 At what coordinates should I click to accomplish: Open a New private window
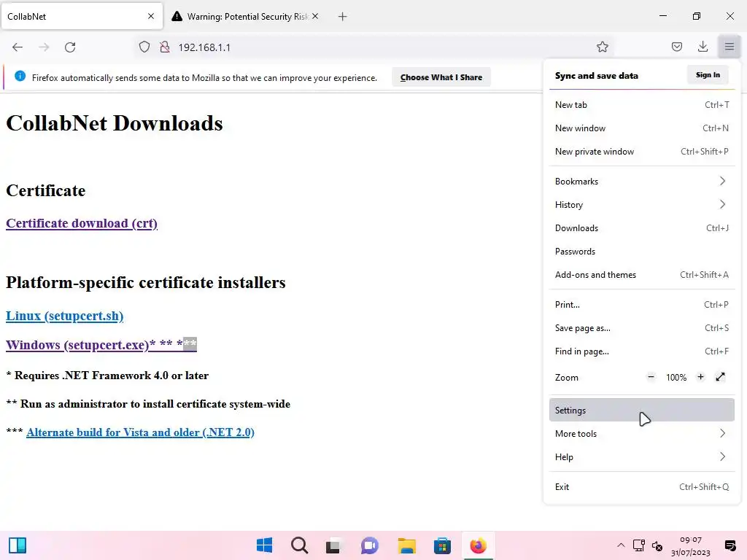642,152
